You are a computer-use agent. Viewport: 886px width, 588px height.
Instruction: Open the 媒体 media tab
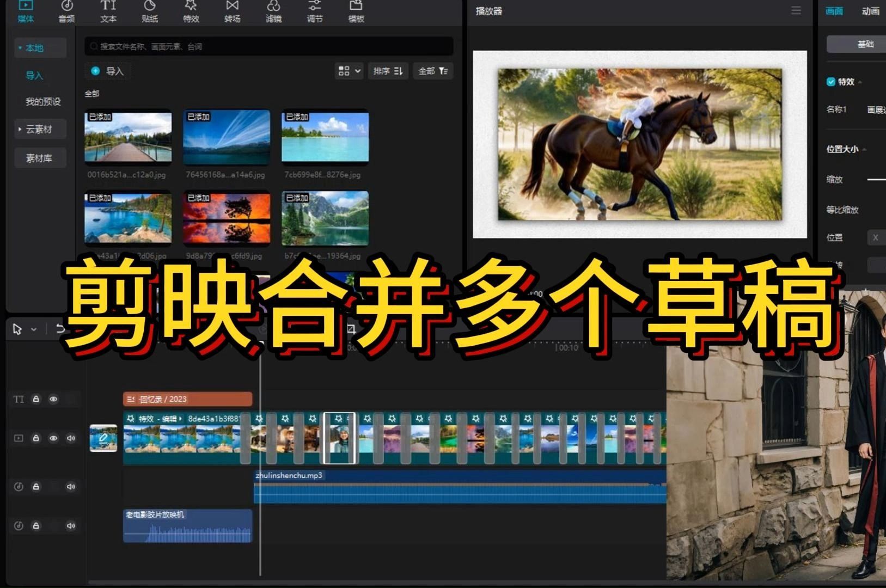pyautogui.click(x=25, y=11)
